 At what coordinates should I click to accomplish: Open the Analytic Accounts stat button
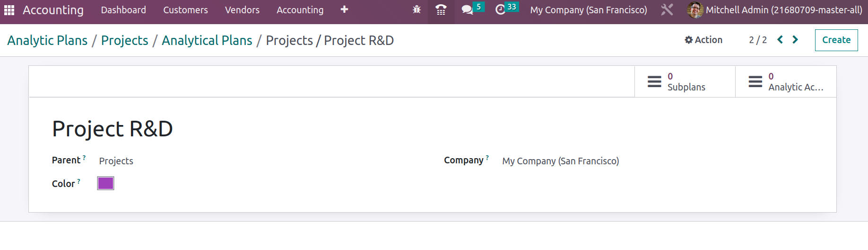coord(786,82)
